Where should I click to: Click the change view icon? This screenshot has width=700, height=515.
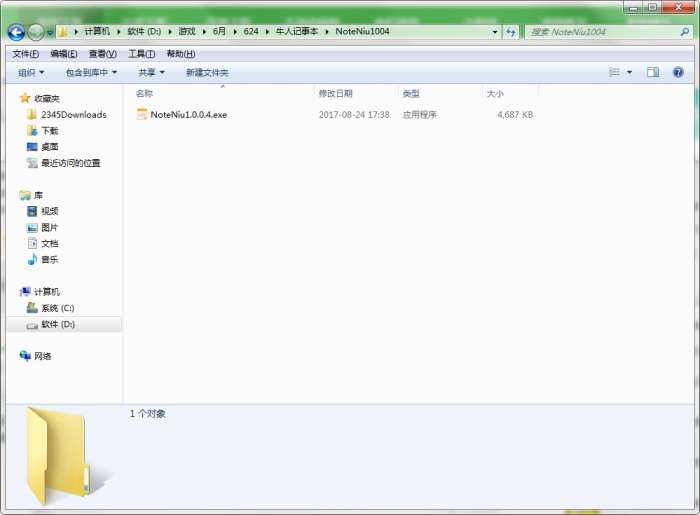tap(615, 72)
